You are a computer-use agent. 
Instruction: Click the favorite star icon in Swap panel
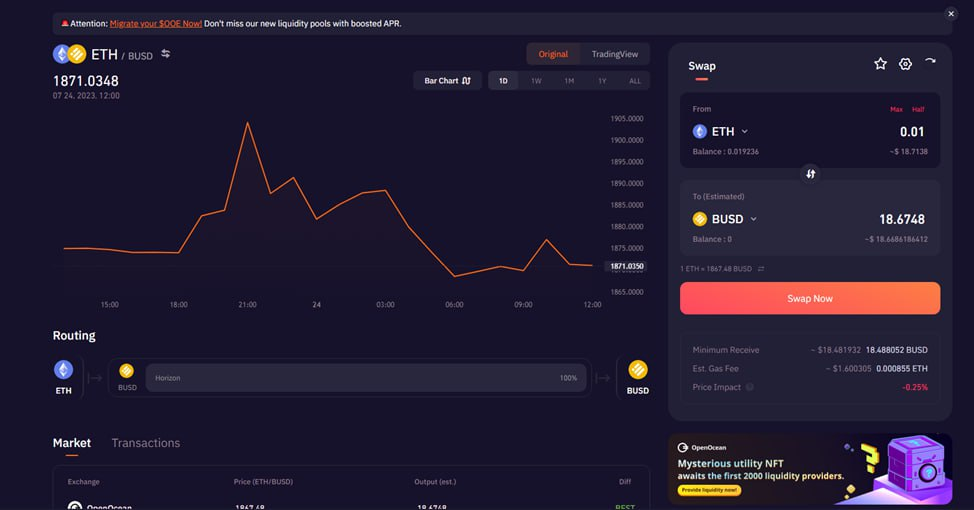pyautogui.click(x=880, y=63)
